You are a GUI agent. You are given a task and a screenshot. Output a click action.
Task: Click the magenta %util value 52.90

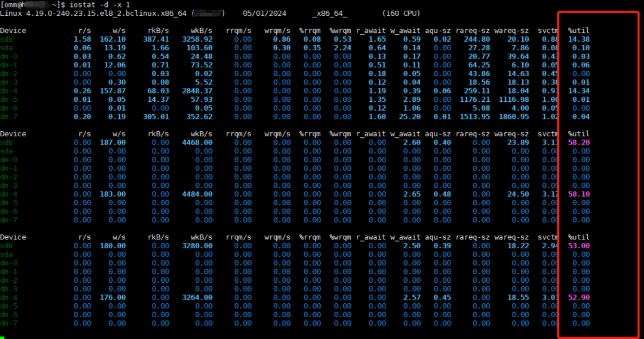[x=579, y=297]
